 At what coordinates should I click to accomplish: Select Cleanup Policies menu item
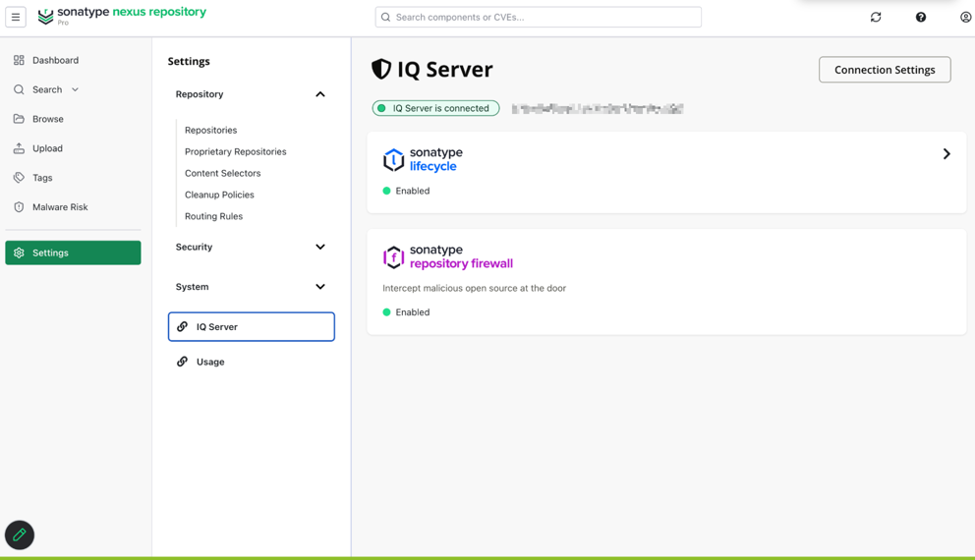coord(219,195)
